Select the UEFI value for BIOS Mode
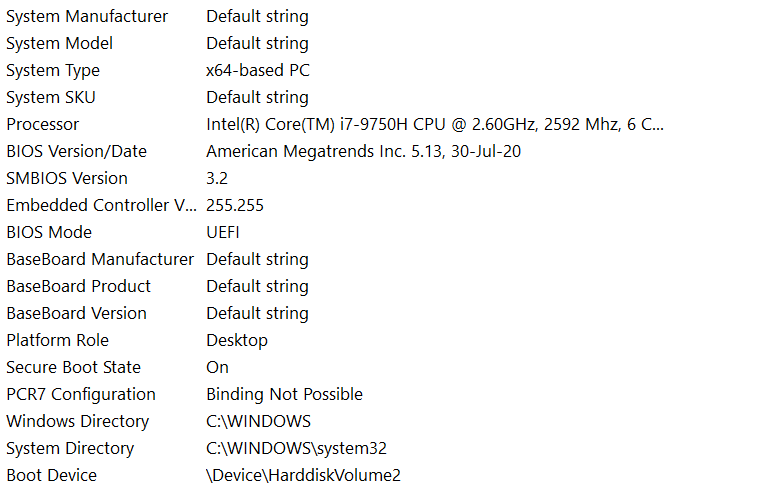Screen dimensions: 763x490 [x=223, y=232]
